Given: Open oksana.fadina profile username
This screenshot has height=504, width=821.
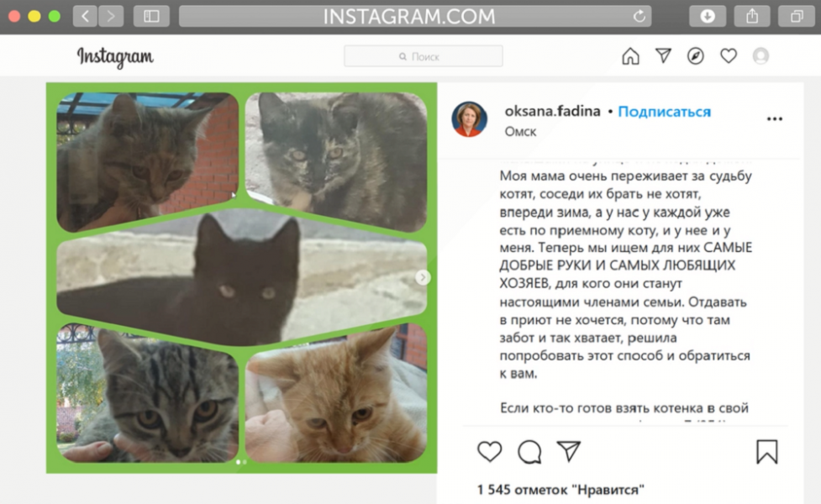Looking at the screenshot, I should click(552, 111).
